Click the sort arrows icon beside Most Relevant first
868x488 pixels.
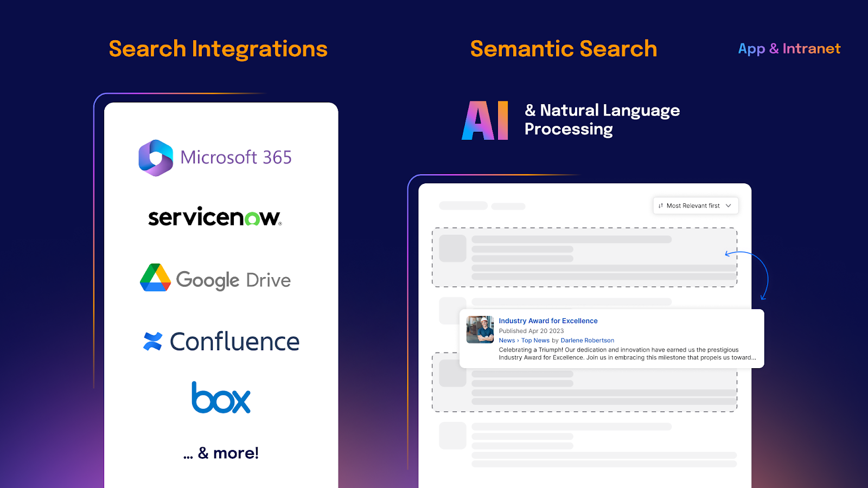[660, 206]
